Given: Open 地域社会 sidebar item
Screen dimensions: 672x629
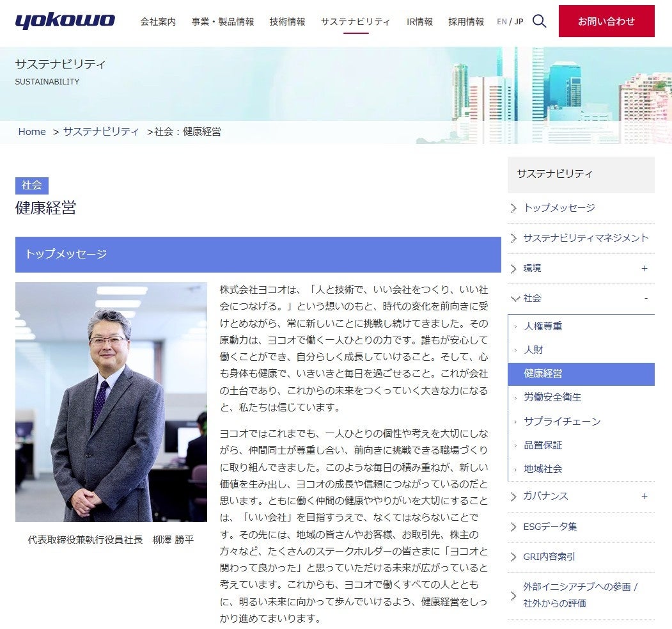Looking at the screenshot, I should tap(543, 469).
